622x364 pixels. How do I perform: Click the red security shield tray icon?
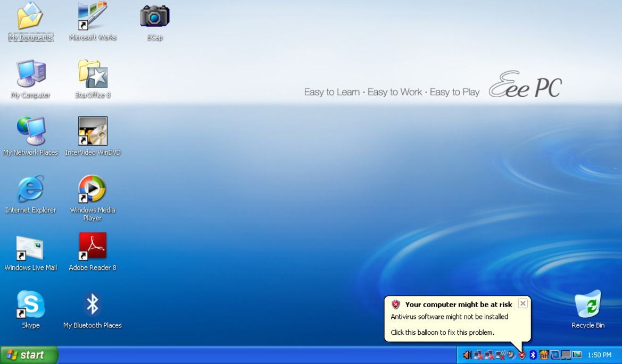pos(522,355)
